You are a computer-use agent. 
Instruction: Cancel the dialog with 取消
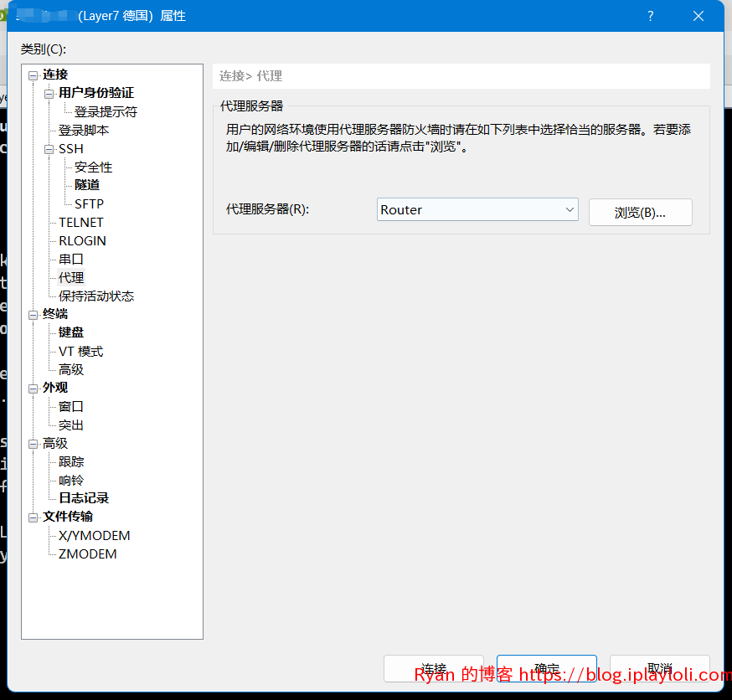(660, 668)
